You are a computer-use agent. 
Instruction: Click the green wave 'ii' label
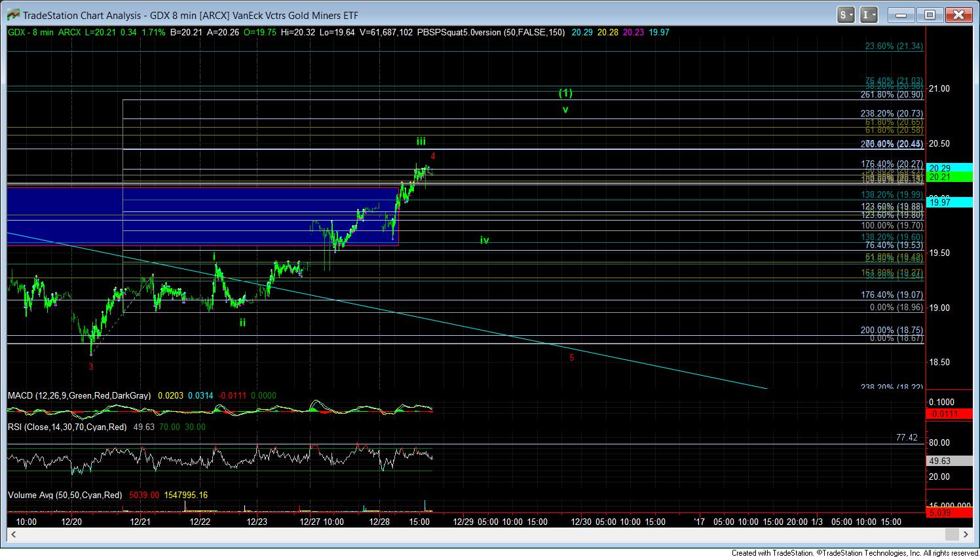click(x=242, y=322)
